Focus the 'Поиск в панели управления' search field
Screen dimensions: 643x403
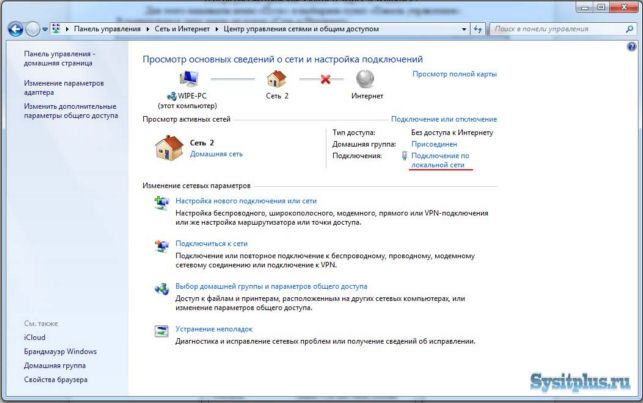pos(557,29)
